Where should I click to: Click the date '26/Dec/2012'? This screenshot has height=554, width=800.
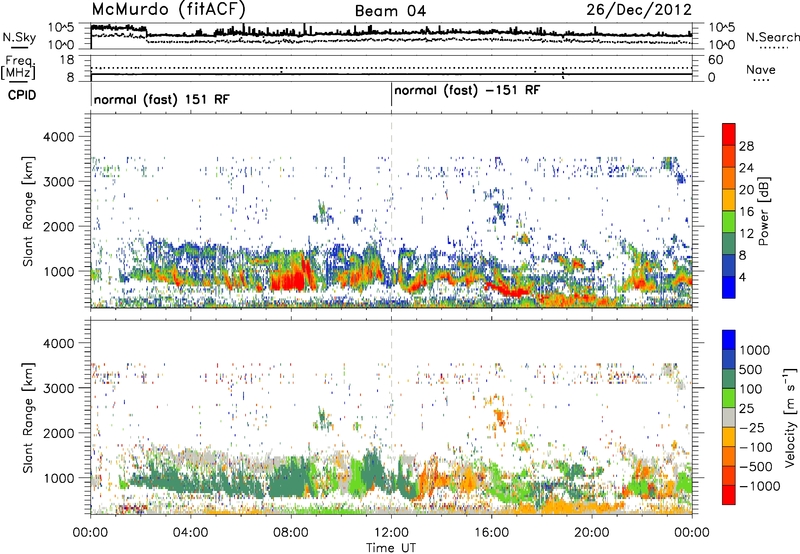tap(639, 10)
